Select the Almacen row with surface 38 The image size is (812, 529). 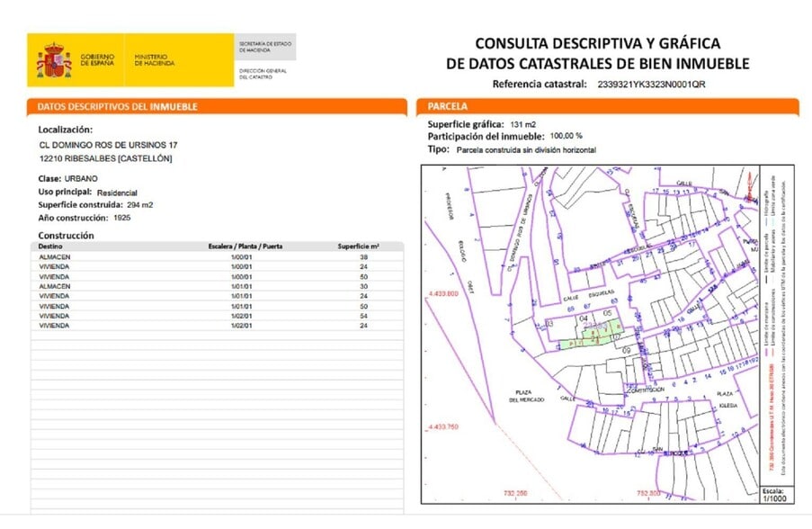216,256
